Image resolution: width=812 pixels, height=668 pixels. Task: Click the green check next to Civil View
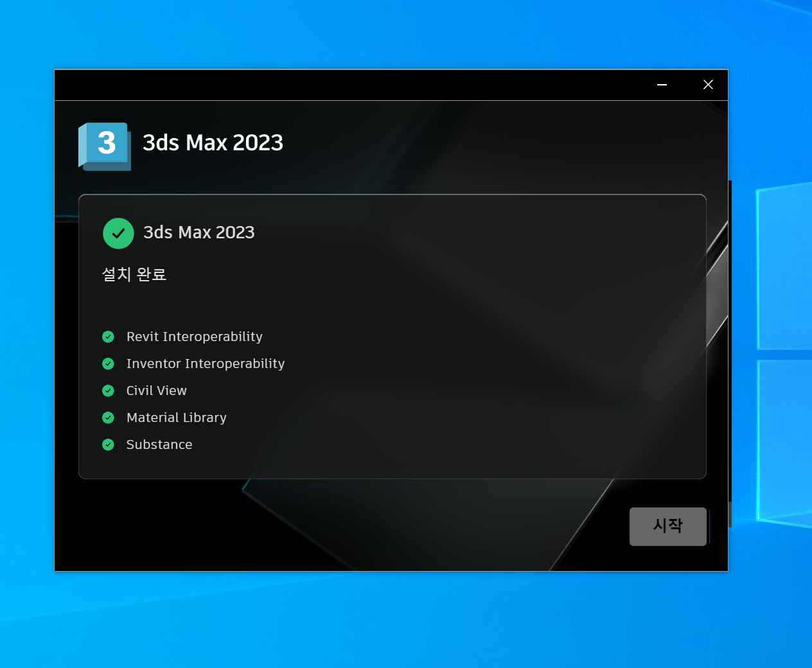click(108, 391)
